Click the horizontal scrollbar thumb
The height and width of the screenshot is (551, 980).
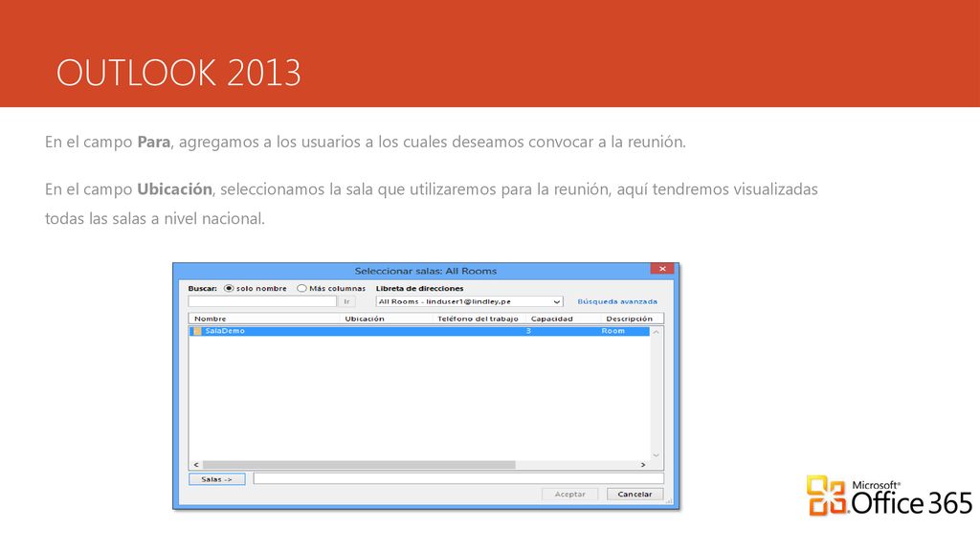point(359,465)
